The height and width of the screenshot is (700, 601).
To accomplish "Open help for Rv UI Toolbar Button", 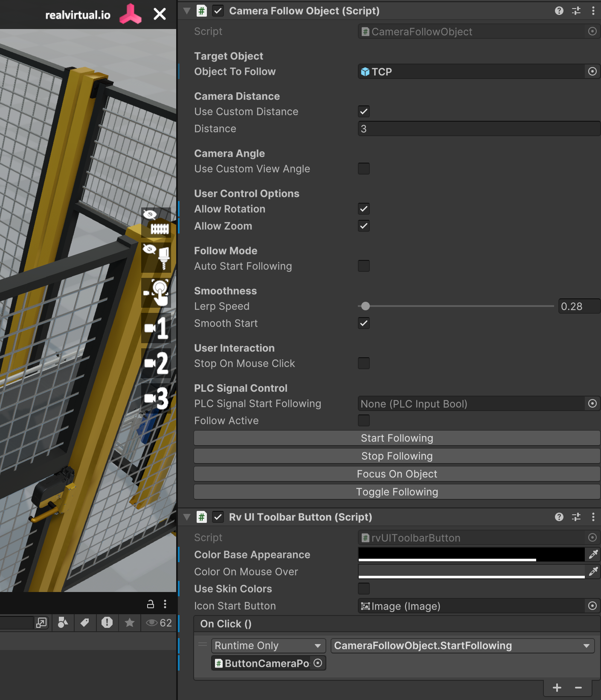I will coord(559,517).
